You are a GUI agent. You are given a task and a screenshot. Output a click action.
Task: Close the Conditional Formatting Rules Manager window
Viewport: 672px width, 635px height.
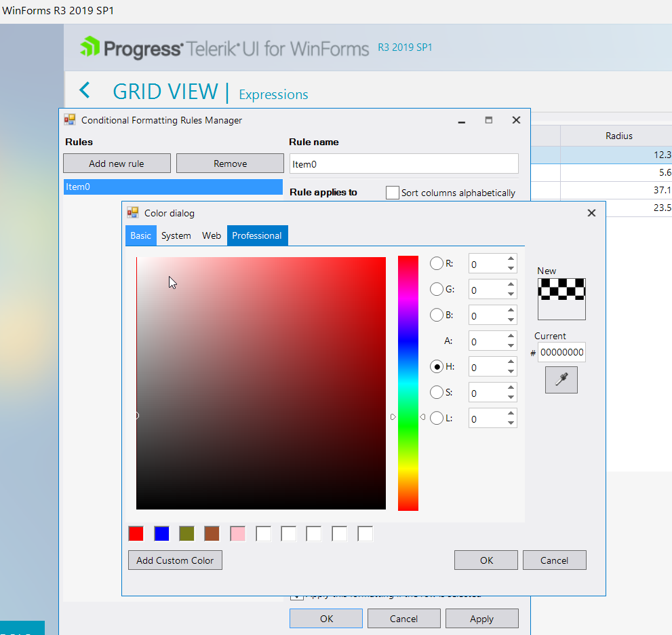pos(517,120)
